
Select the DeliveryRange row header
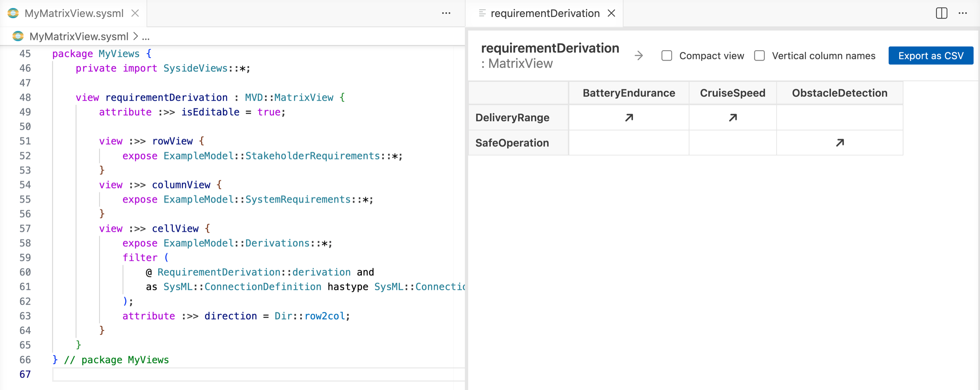519,118
